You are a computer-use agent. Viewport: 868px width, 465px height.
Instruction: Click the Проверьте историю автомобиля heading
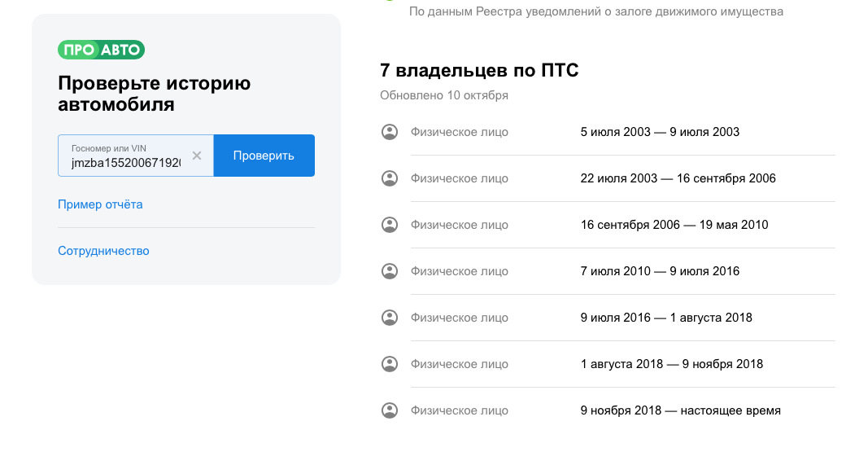pos(155,94)
